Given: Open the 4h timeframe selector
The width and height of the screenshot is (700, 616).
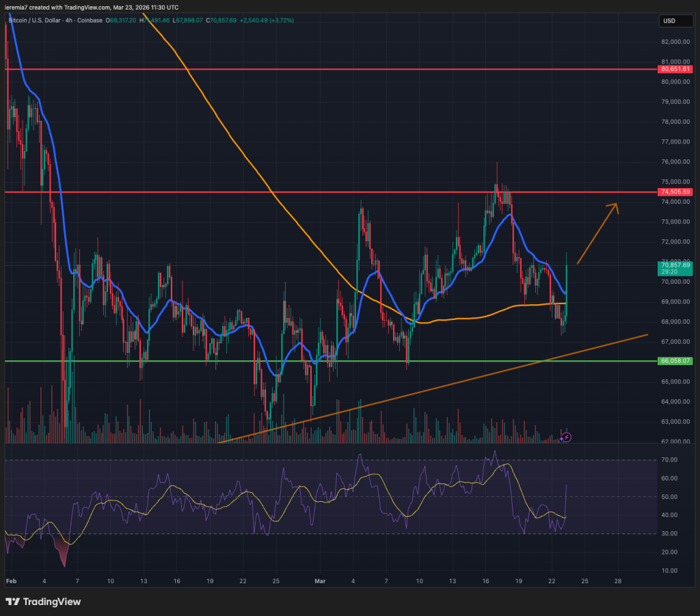Looking at the screenshot, I should pyautogui.click(x=68, y=21).
